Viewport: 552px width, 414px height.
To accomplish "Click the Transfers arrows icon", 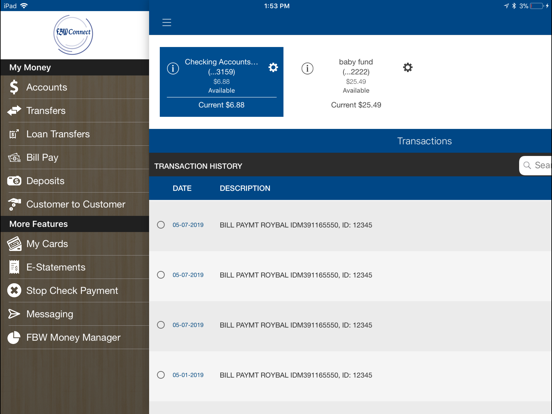I will click(14, 111).
